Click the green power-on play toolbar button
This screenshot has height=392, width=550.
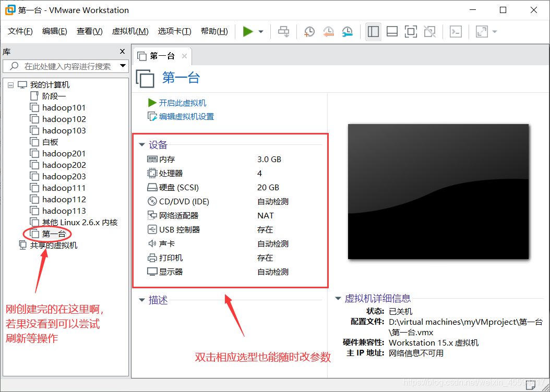pos(248,31)
